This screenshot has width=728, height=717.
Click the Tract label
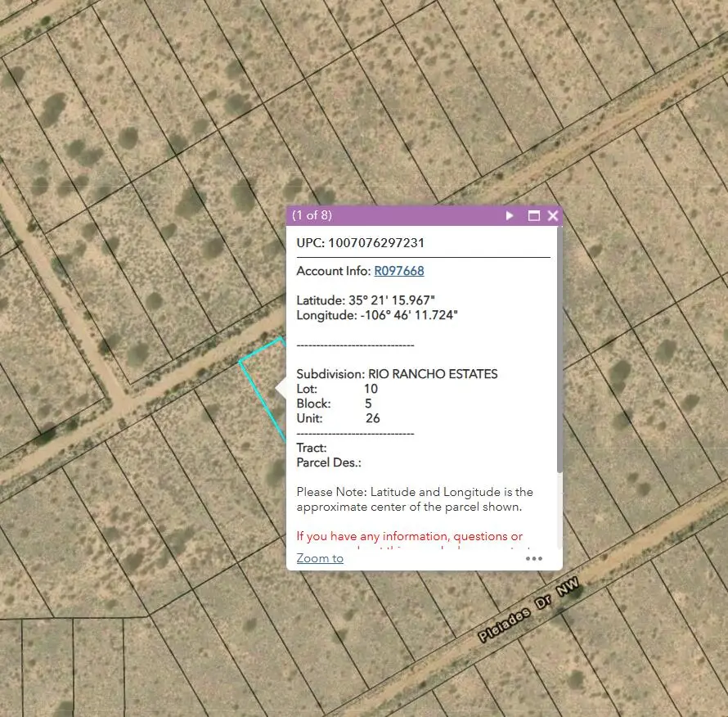312,448
